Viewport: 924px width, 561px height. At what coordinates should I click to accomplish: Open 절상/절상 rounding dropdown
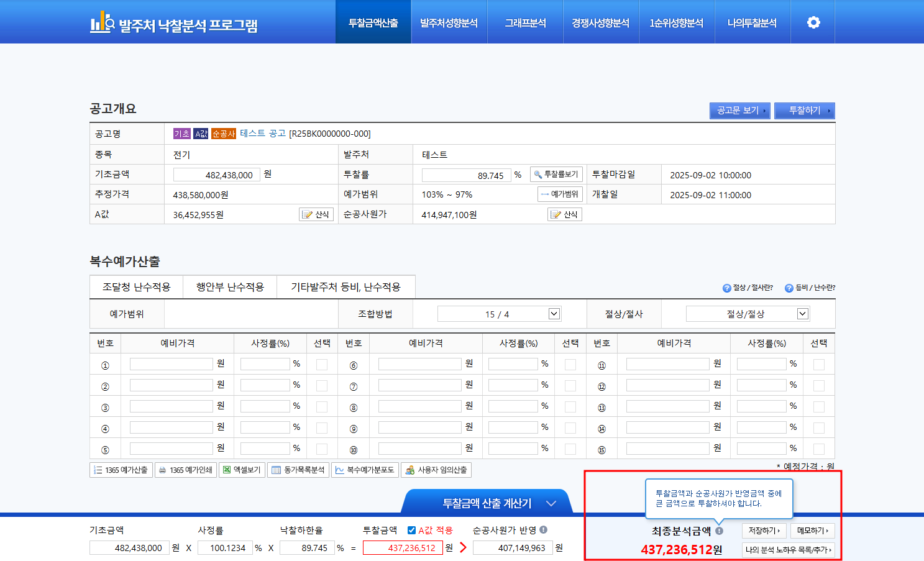click(748, 314)
